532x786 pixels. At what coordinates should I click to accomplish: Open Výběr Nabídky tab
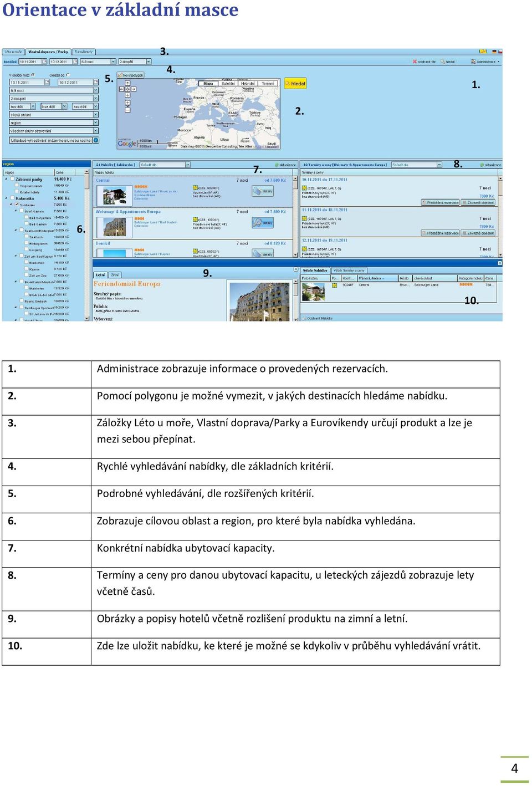click(x=315, y=270)
